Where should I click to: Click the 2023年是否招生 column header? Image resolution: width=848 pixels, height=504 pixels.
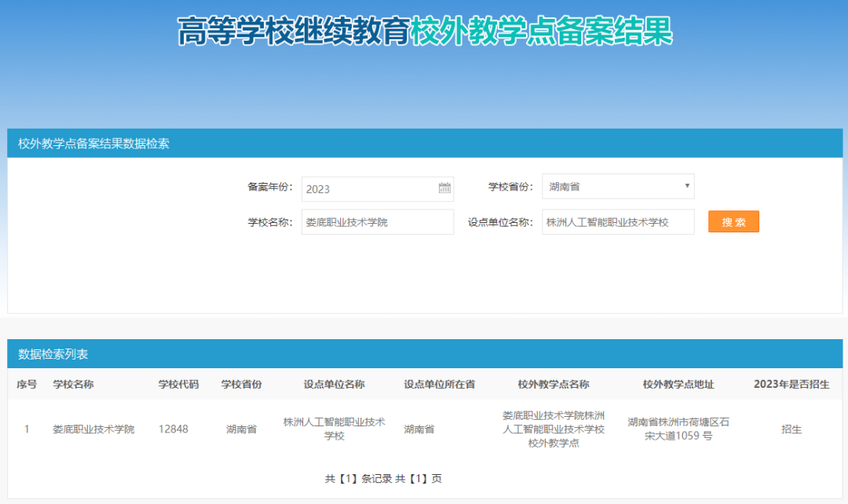point(791,385)
